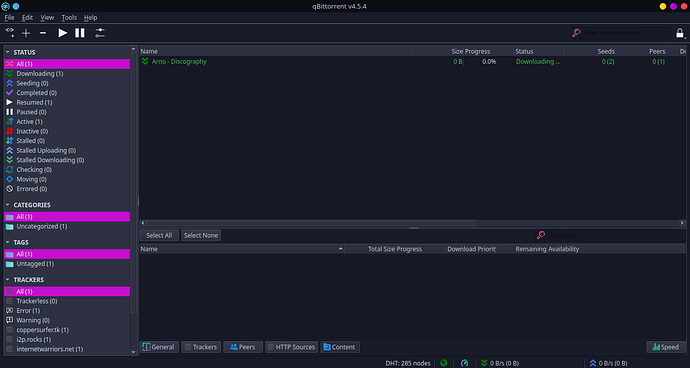Sort torrents by Seeds column
The image size is (690, 368).
coord(590,52)
